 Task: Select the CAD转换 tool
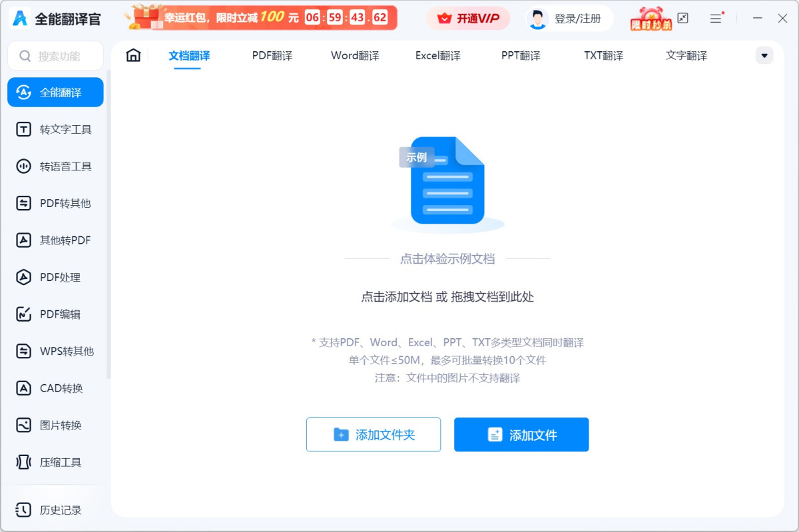point(55,388)
